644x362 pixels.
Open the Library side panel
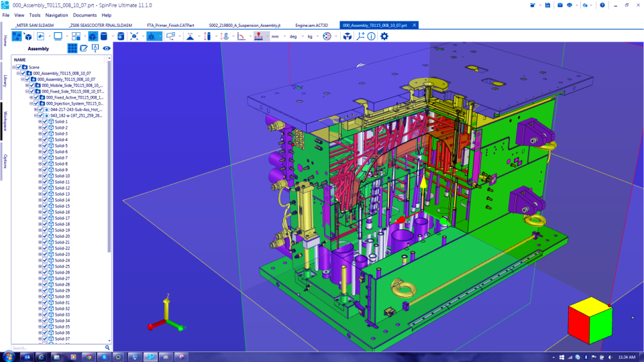pos(5,80)
